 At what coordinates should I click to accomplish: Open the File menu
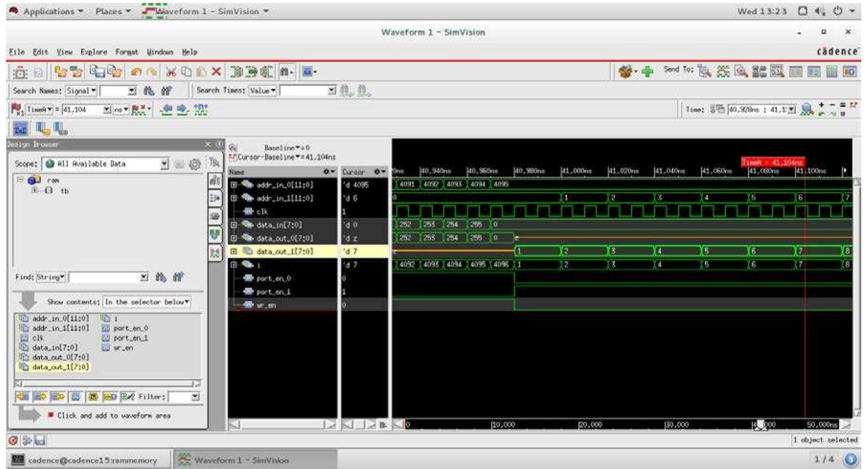click(x=16, y=52)
